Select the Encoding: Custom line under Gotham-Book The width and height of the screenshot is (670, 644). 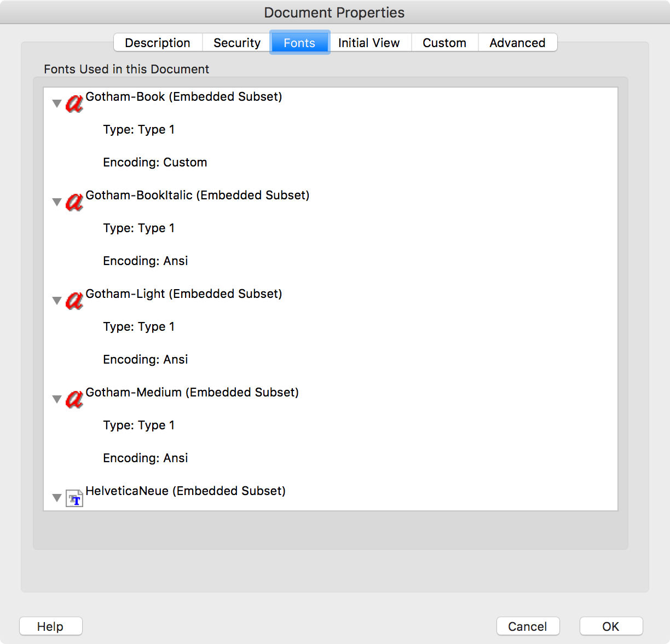pyautogui.click(x=155, y=162)
